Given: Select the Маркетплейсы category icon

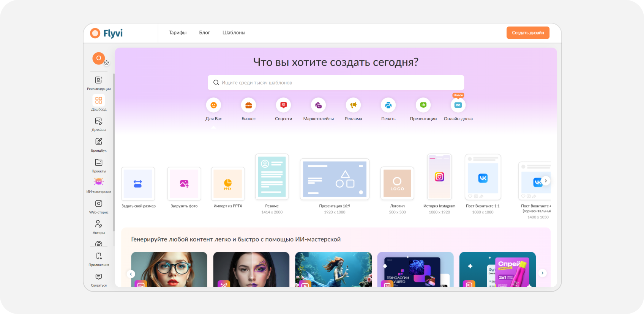Looking at the screenshot, I should (318, 105).
